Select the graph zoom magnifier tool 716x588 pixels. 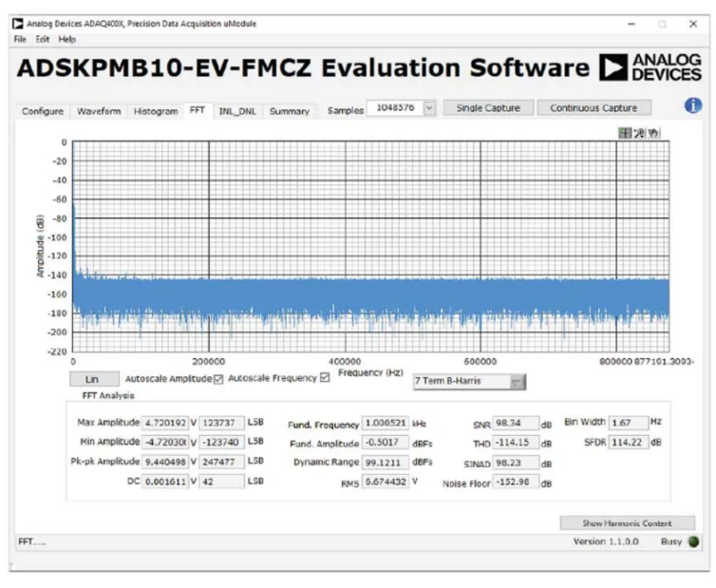pos(639,133)
